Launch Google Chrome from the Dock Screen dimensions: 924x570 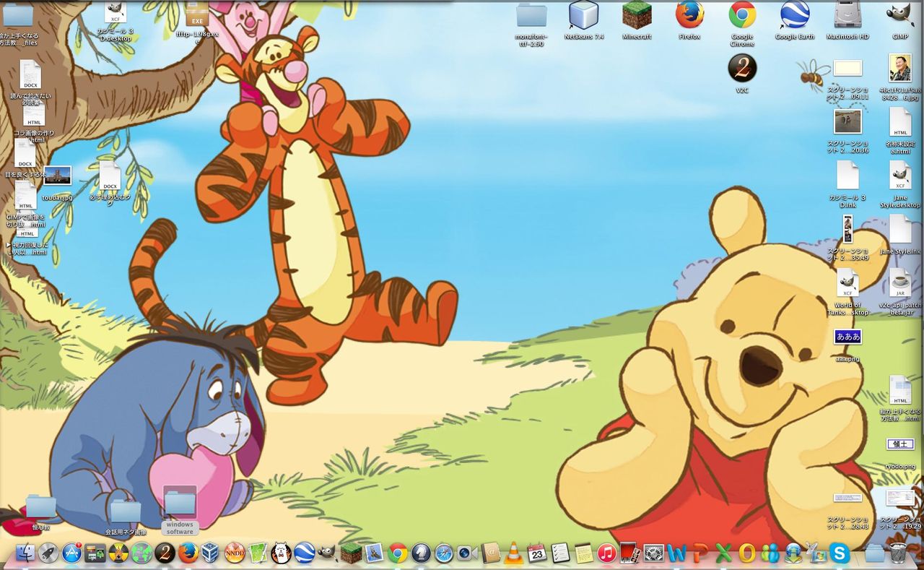pyautogui.click(x=398, y=554)
